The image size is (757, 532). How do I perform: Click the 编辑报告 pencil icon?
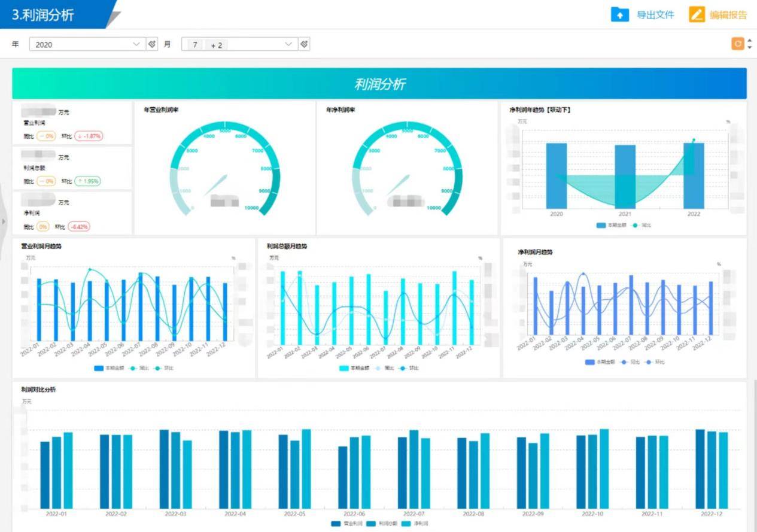coord(697,14)
